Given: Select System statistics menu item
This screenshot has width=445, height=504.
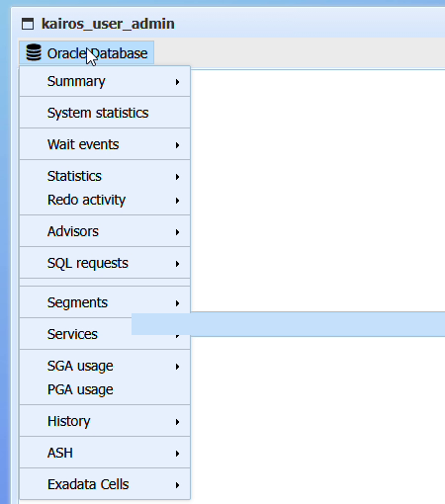Looking at the screenshot, I should 105,113.
